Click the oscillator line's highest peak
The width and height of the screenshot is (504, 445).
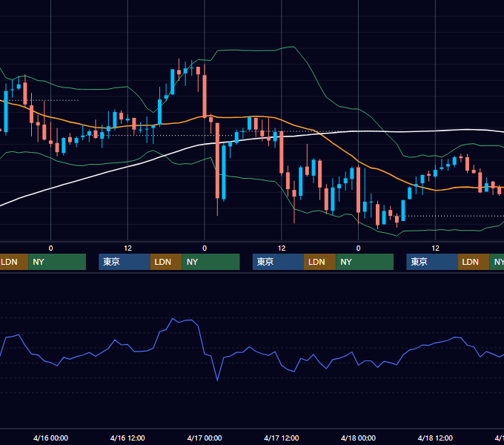point(173,319)
